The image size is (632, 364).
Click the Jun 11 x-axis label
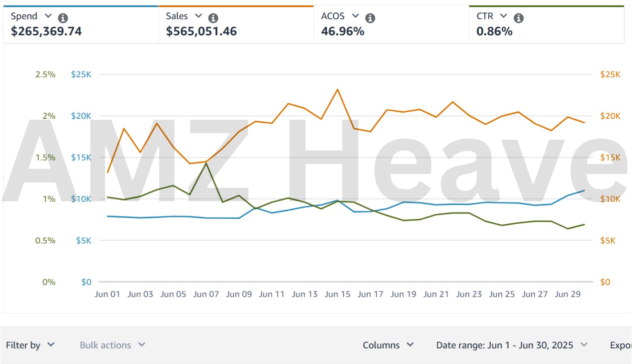(x=272, y=295)
